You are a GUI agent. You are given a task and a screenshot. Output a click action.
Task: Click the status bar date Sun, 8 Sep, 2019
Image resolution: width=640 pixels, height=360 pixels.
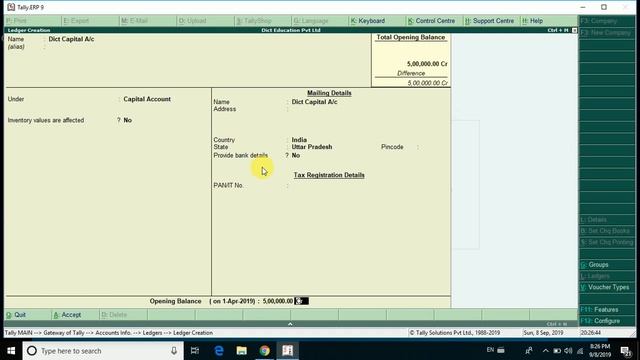point(543,333)
